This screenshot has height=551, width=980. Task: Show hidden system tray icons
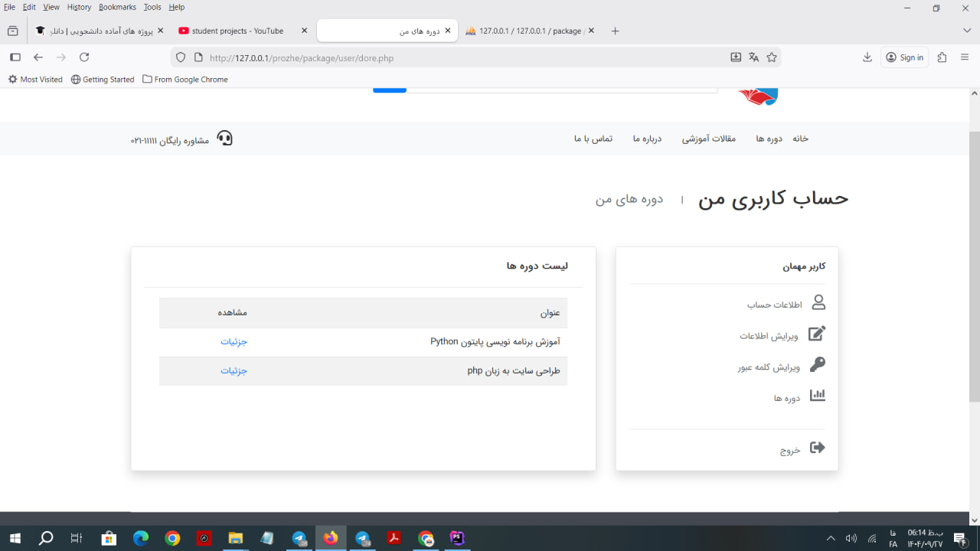tap(831, 539)
